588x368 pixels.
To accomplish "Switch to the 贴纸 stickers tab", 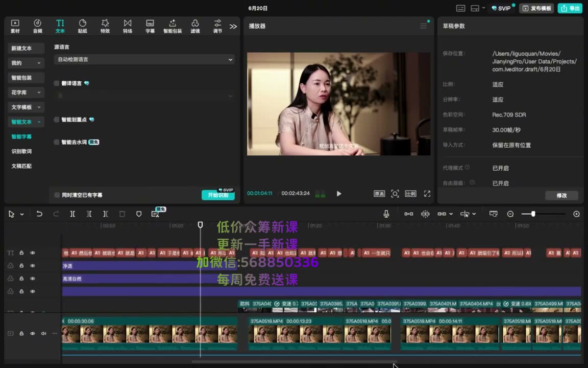I will pos(83,26).
